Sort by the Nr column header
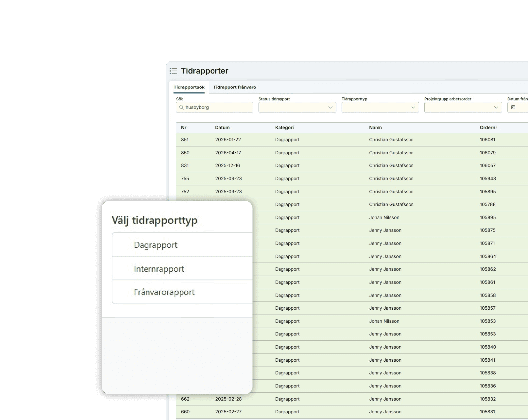The height and width of the screenshot is (420, 528). 184,128
